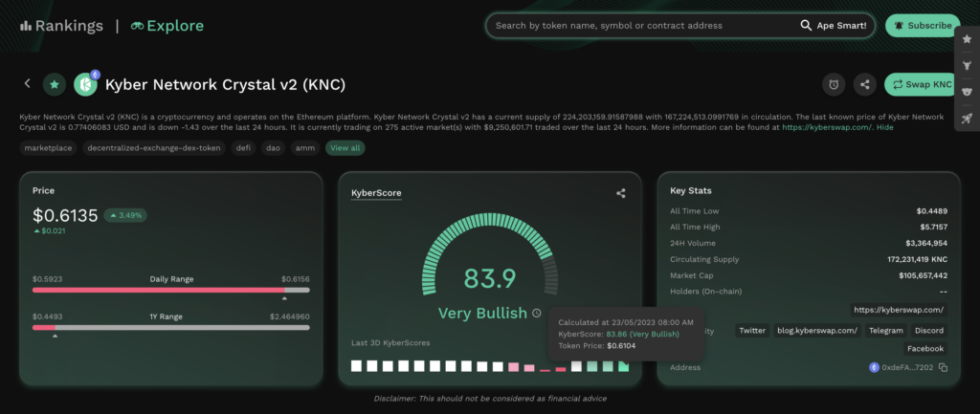
Task: Open the blog.kyberswap.com/ link
Action: click(817, 331)
